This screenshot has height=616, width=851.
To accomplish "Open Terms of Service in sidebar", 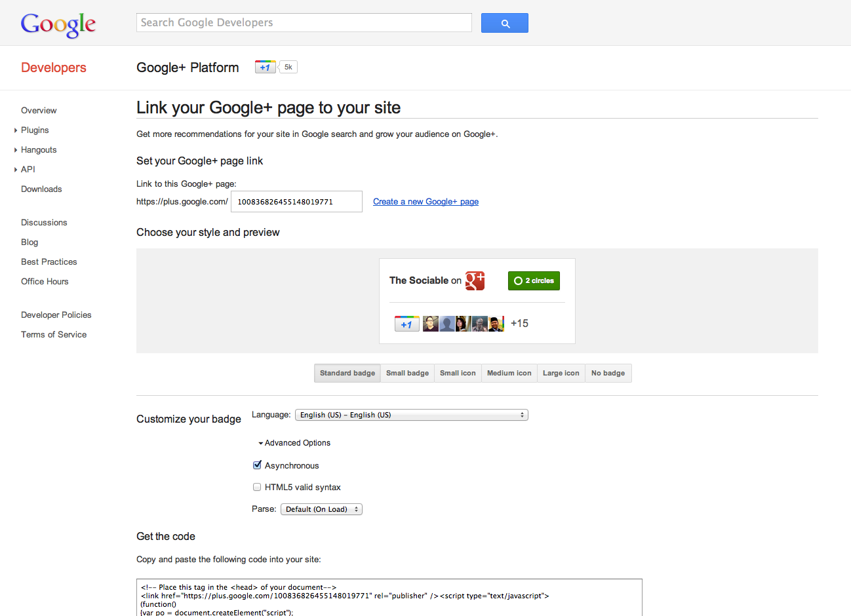I will point(54,334).
